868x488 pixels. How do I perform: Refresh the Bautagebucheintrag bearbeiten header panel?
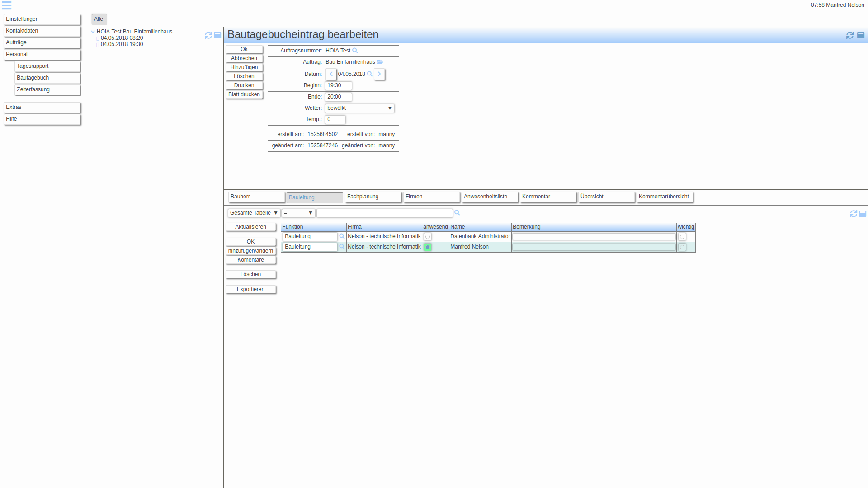[849, 35]
